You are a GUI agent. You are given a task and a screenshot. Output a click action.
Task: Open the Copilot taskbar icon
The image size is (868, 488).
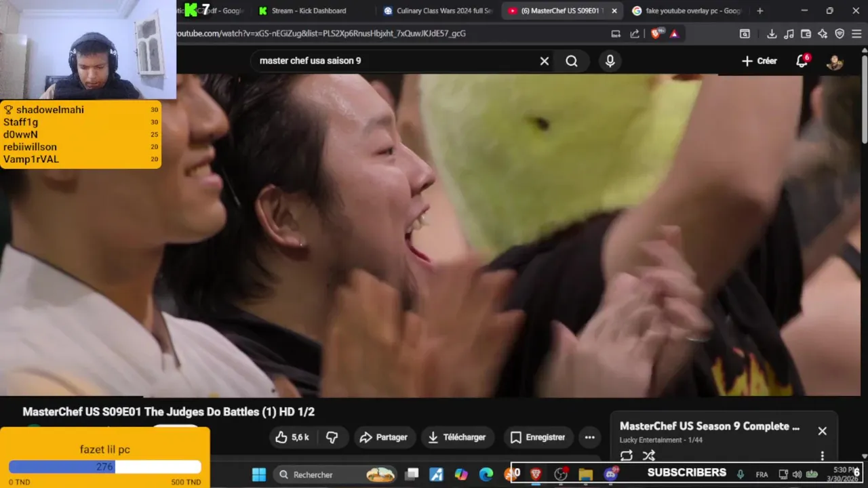[x=461, y=474]
